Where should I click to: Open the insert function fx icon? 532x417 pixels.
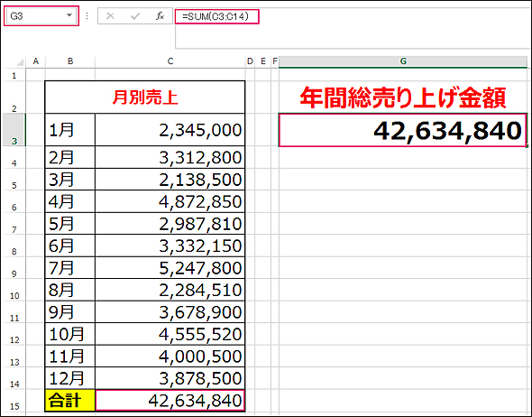point(160,16)
